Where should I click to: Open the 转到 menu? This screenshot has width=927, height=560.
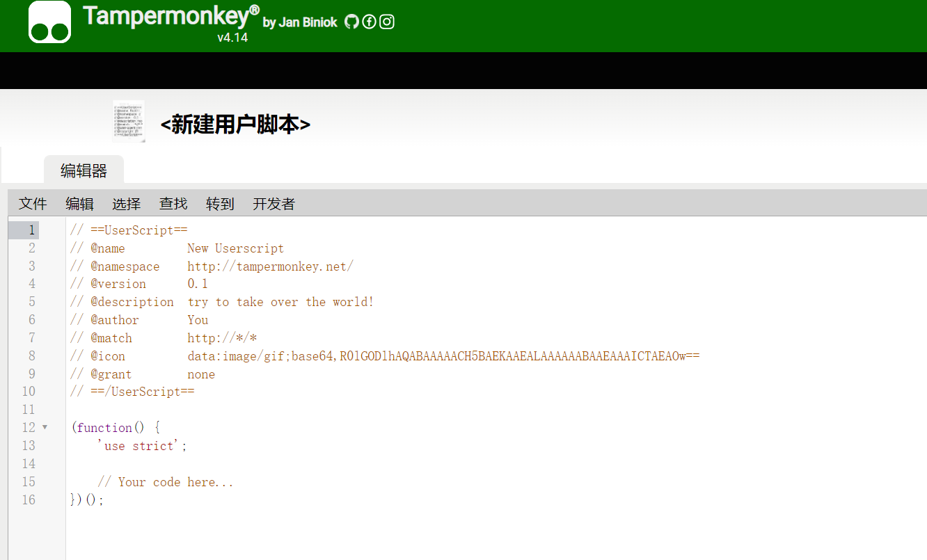point(220,204)
